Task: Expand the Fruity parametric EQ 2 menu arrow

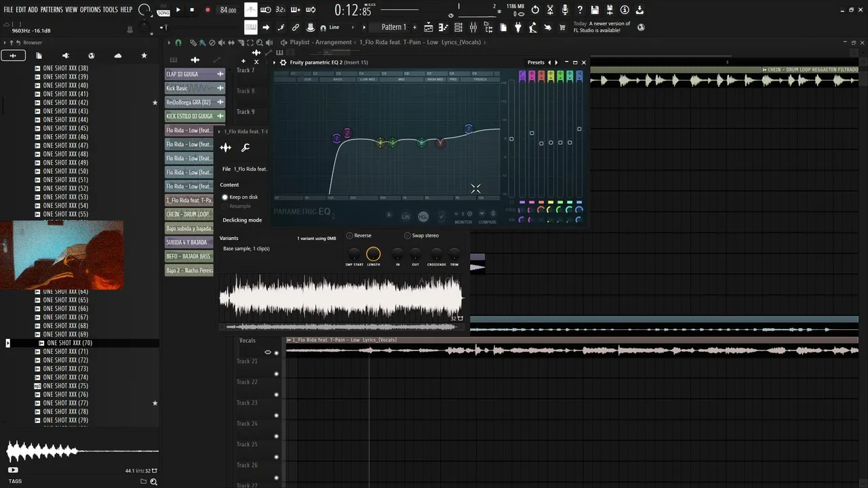Action: pos(275,62)
